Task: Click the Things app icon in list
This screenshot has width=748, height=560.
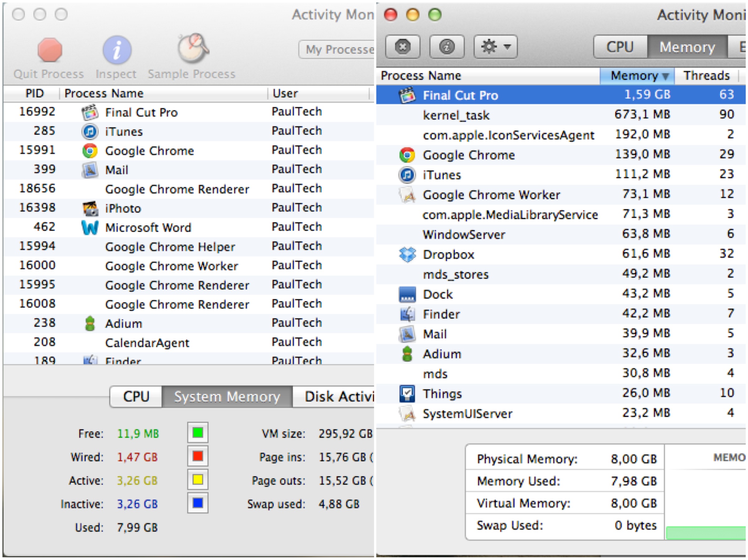Action: [x=407, y=394]
